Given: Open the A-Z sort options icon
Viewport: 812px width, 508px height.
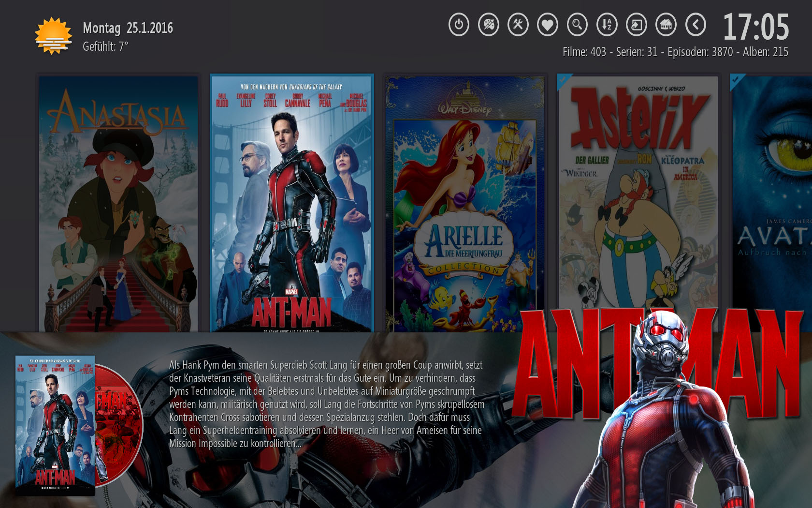Looking at the screenshot, I should click(607, 25).
